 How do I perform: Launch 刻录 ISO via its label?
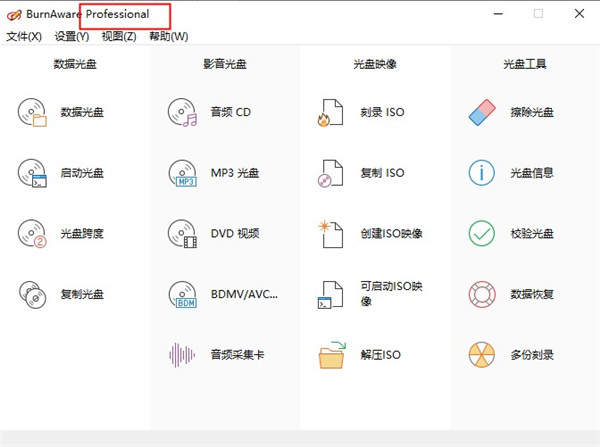(x=382, y=112)
